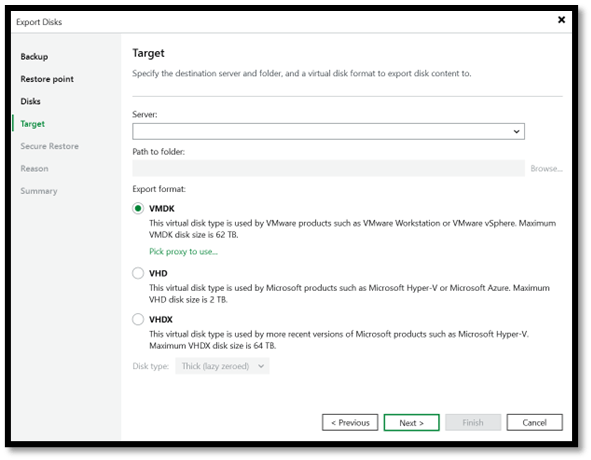Click the Path to folder field
591x460 pixels.
(x=328, y=169)
